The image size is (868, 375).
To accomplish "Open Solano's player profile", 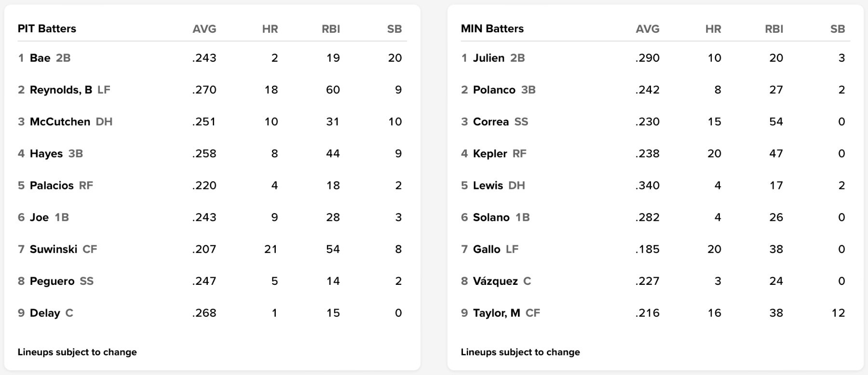I will click(x=491, y=217).
